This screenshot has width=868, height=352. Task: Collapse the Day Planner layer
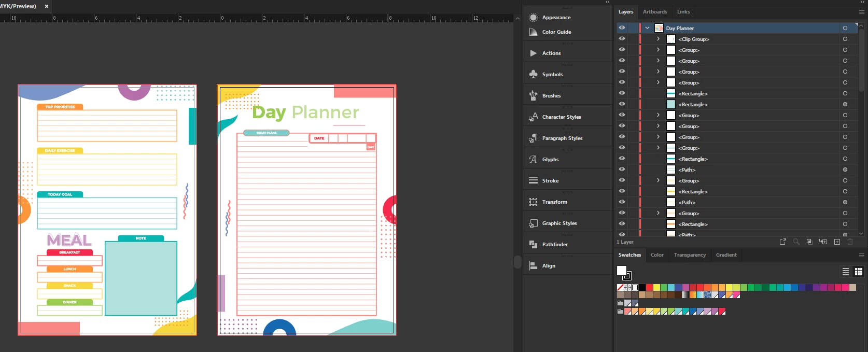pos(647,28)
